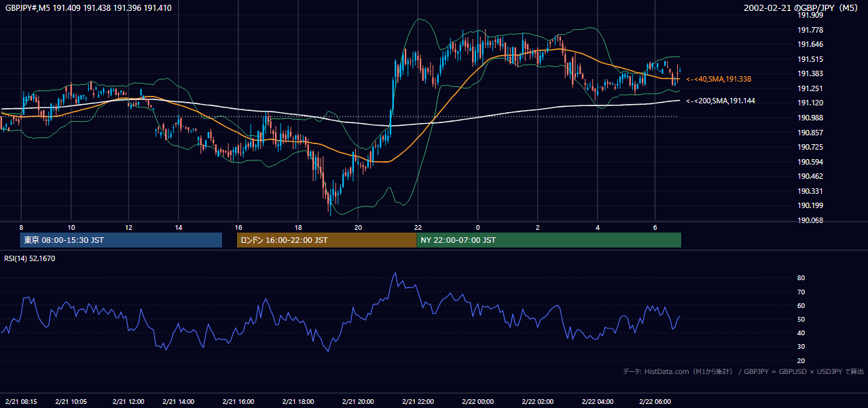868x408 pixels.
Task: Click hour tick 0 under price chart
Action: point(477,227)
